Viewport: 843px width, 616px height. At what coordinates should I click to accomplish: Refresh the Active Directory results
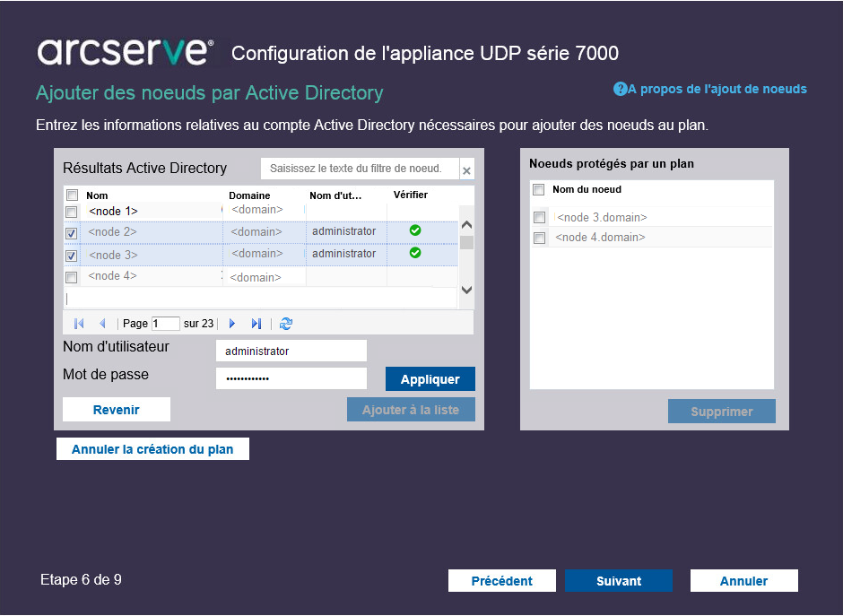[x=286, y=324]
